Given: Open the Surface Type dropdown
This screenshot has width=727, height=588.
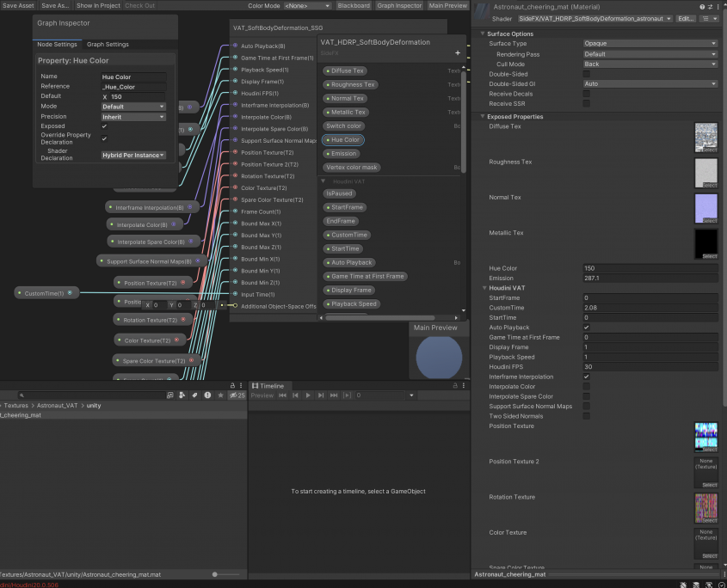Looking at the screenshot, I should [650, 44].
